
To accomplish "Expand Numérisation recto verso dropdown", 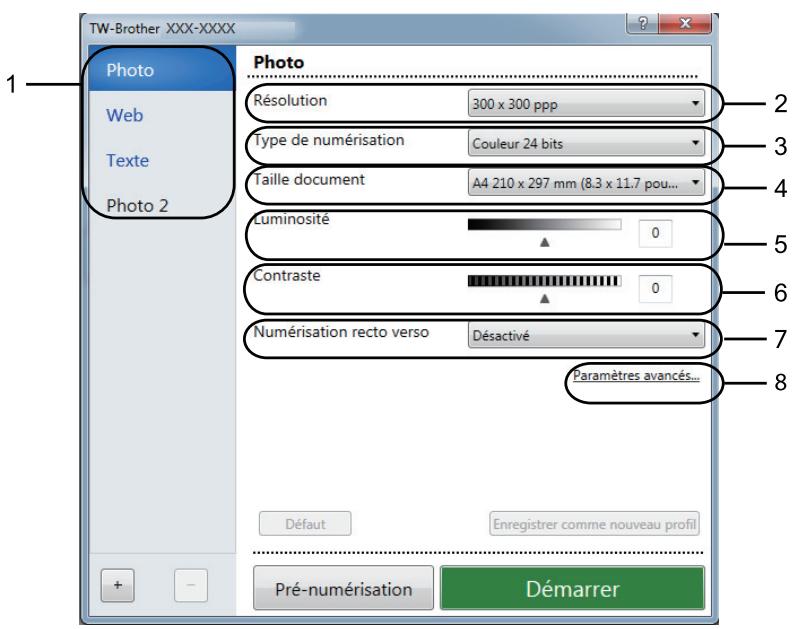I will (x=586, y=335).
